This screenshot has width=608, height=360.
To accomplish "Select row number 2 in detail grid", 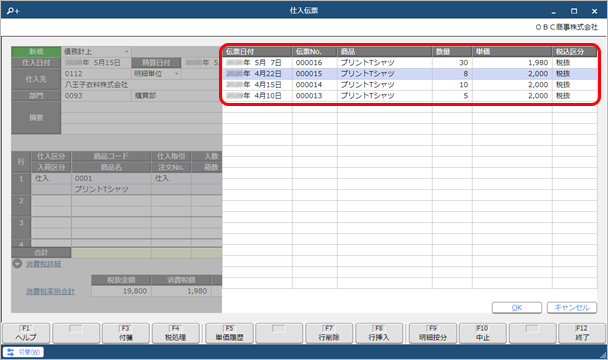I will (x=21, y=206).
